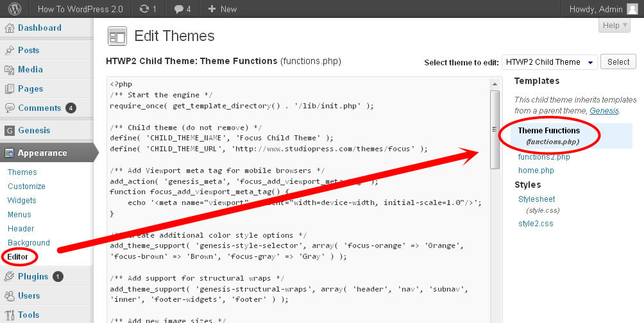
Task: Click the Dashboard icon in sidebar
Action: click(10, 28)
